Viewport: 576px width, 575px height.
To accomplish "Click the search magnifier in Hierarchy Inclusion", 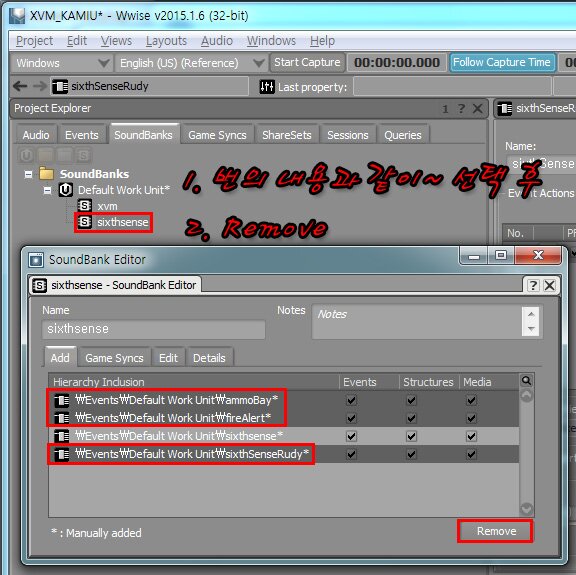I will [526, 381].
